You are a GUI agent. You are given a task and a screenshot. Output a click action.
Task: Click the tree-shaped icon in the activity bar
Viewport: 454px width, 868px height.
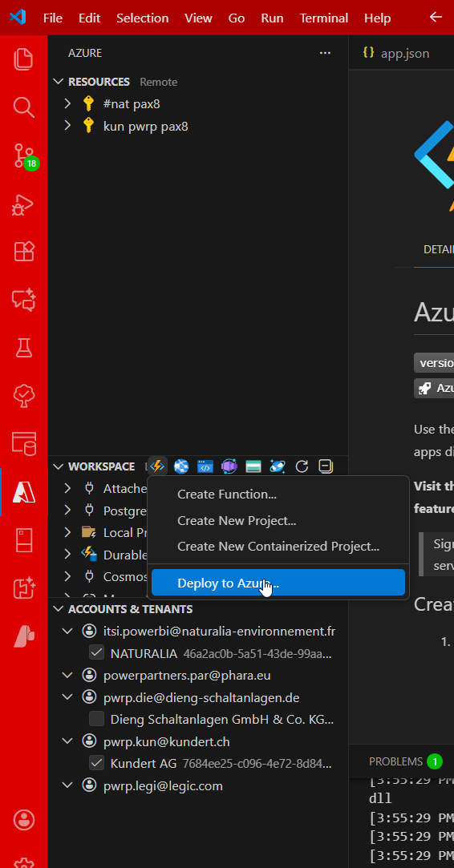(23, 396)
